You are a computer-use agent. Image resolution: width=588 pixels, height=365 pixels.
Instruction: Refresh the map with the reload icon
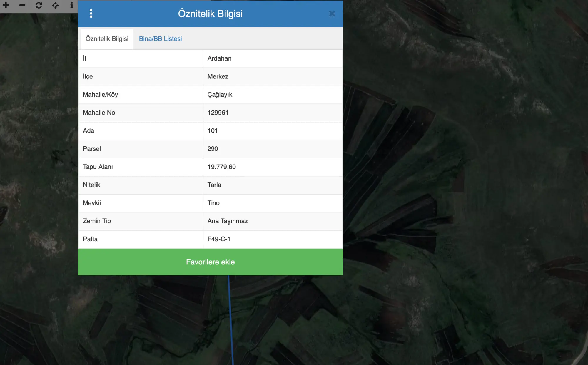(39, 5)
